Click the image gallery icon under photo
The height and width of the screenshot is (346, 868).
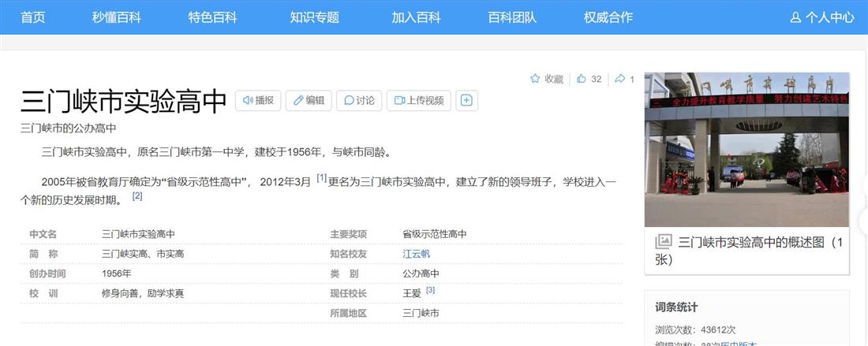coord(663,241)
